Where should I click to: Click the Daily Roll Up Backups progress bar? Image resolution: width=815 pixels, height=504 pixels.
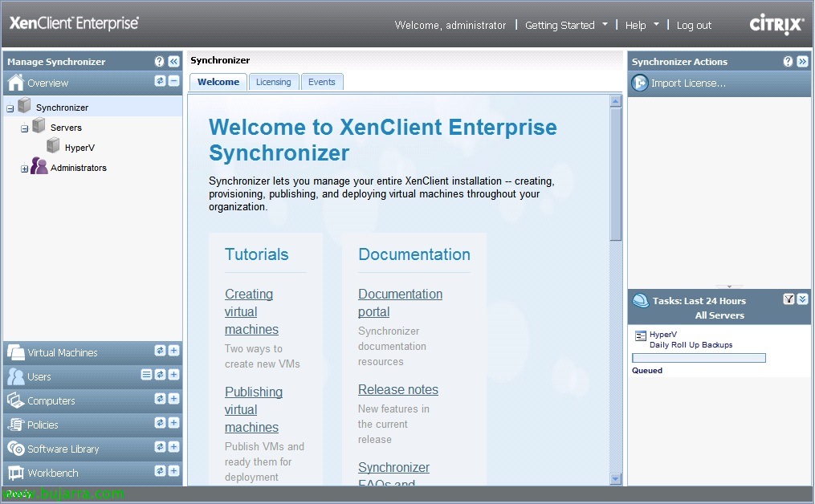[x=699, y=358]
